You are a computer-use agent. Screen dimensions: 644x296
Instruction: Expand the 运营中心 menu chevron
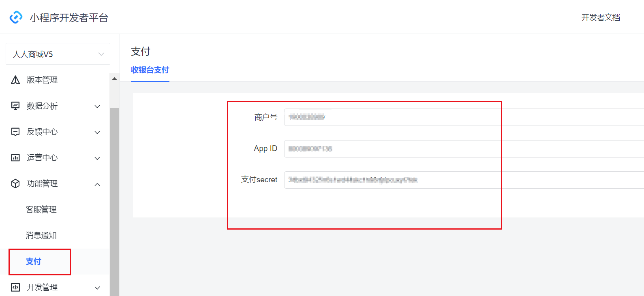tap(97, 158)
